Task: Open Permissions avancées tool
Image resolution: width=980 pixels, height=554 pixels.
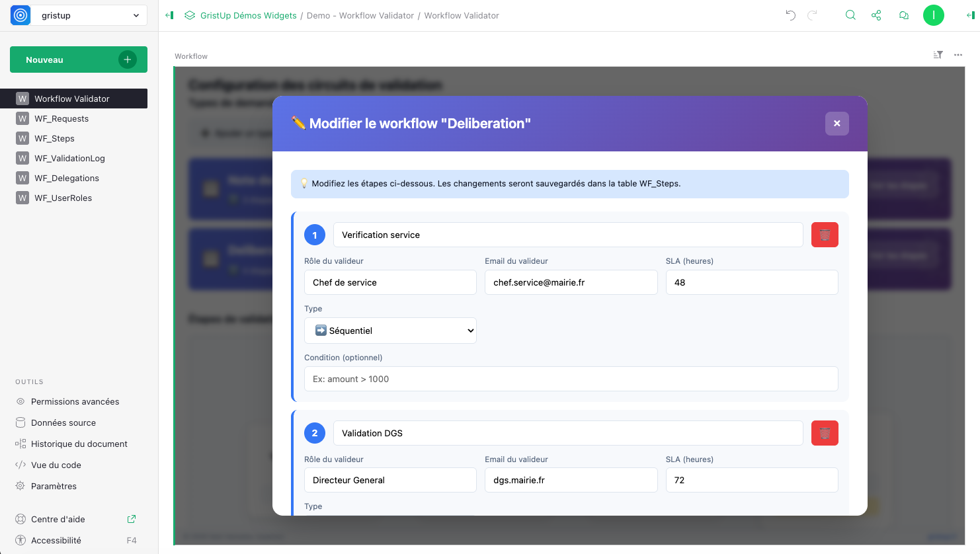Action: coord(75,401)
